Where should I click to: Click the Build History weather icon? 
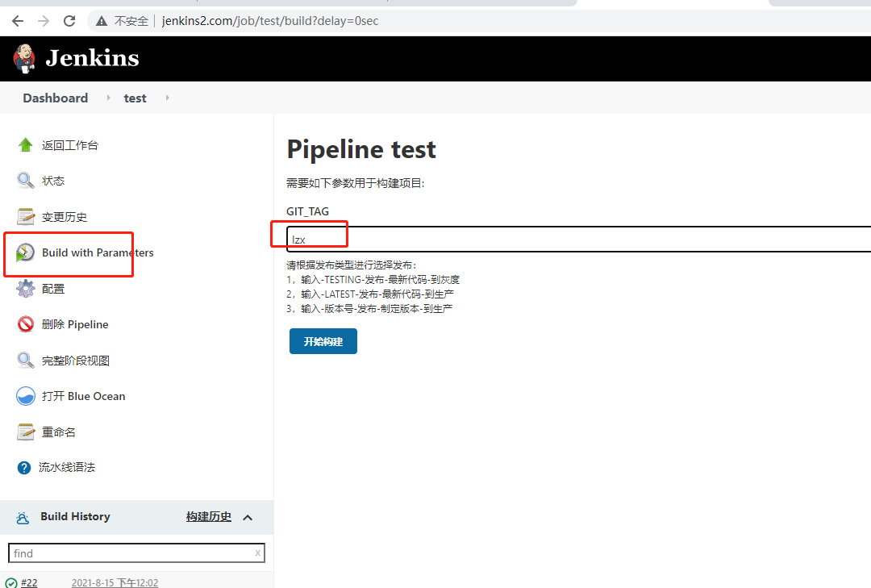click(x=23, y=518)
